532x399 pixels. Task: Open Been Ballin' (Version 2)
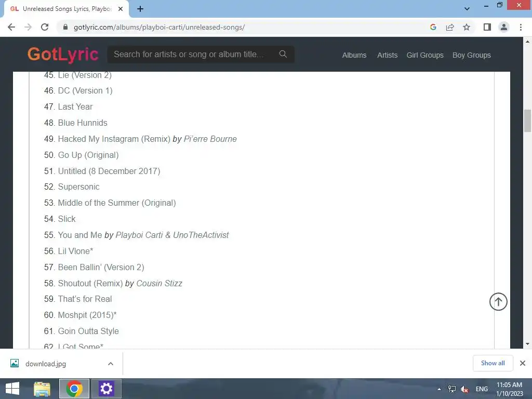(x=101, y=268)
